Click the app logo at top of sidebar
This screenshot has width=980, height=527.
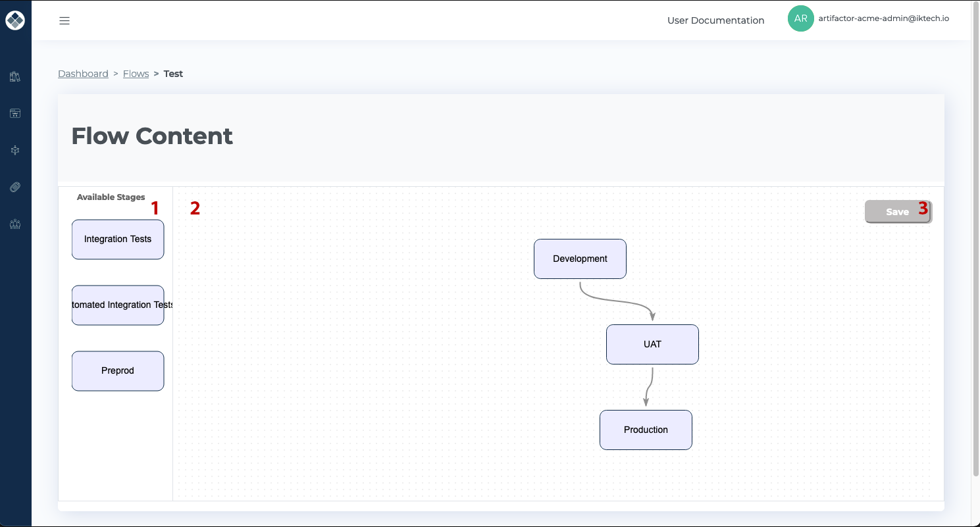pos(15,20)
